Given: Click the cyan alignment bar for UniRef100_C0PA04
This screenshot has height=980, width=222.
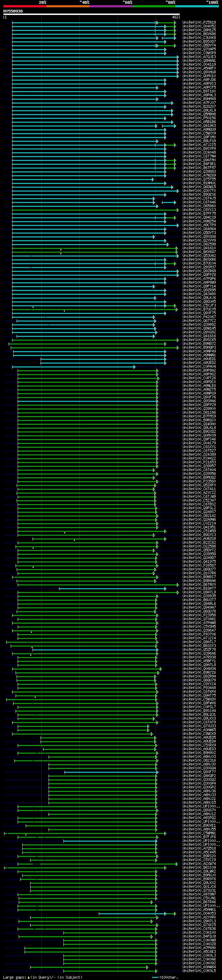Looking at the screenshot, I should [74, 367].
